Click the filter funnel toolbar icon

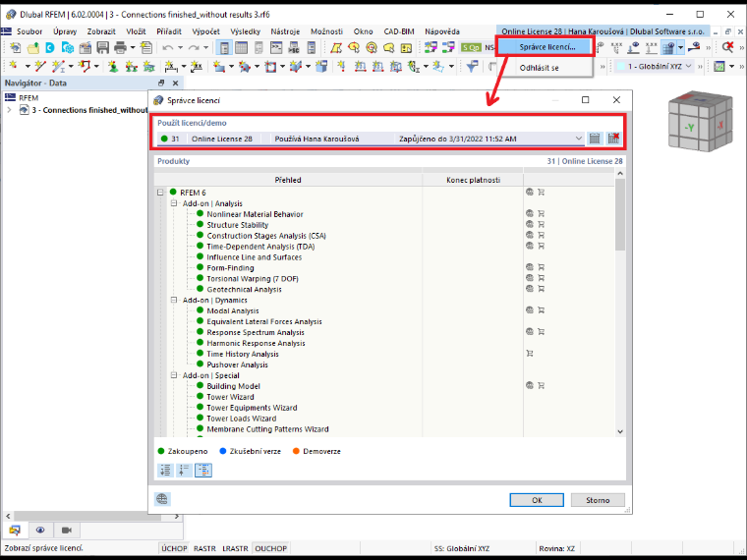tap(472, 66)
